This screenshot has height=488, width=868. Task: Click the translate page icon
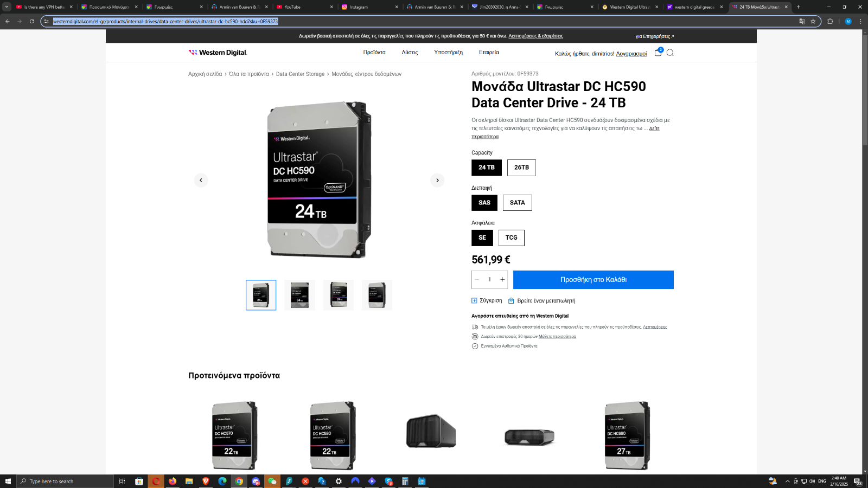point(802,21)
